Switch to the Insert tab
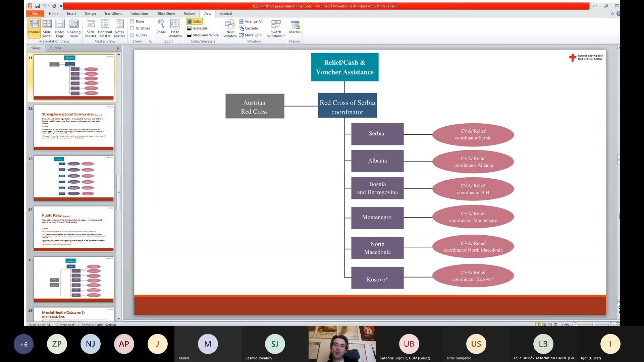644x362 pixels. pos(71,14)
